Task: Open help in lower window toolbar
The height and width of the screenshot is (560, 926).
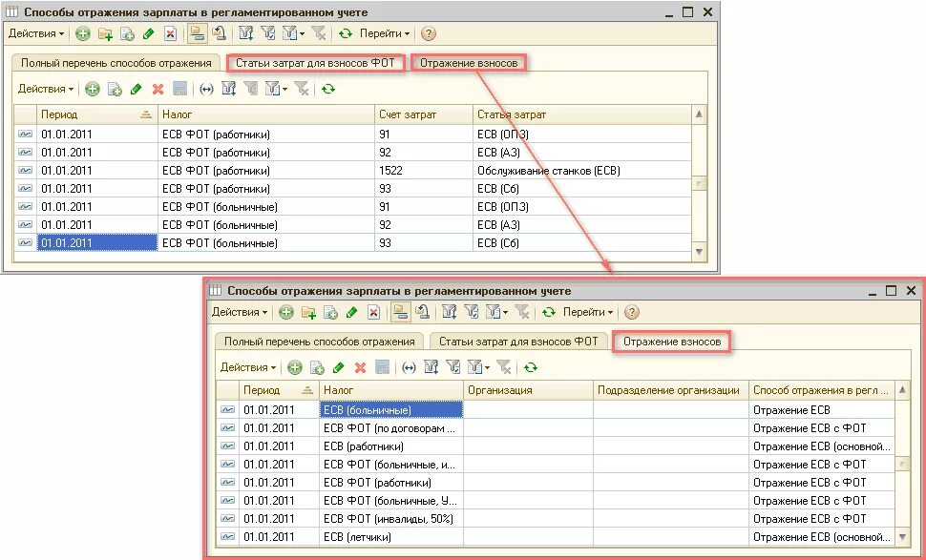Action: click(x=632, y=312)
